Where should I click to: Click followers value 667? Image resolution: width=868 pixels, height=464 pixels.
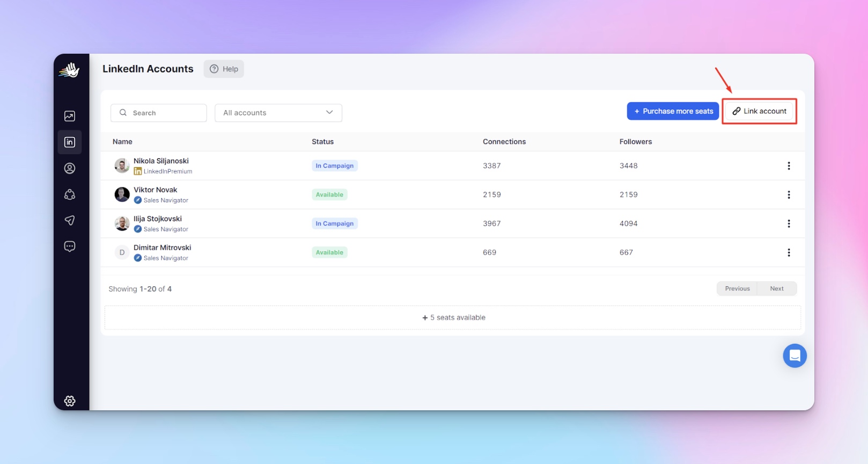click(x=626, y=252)
